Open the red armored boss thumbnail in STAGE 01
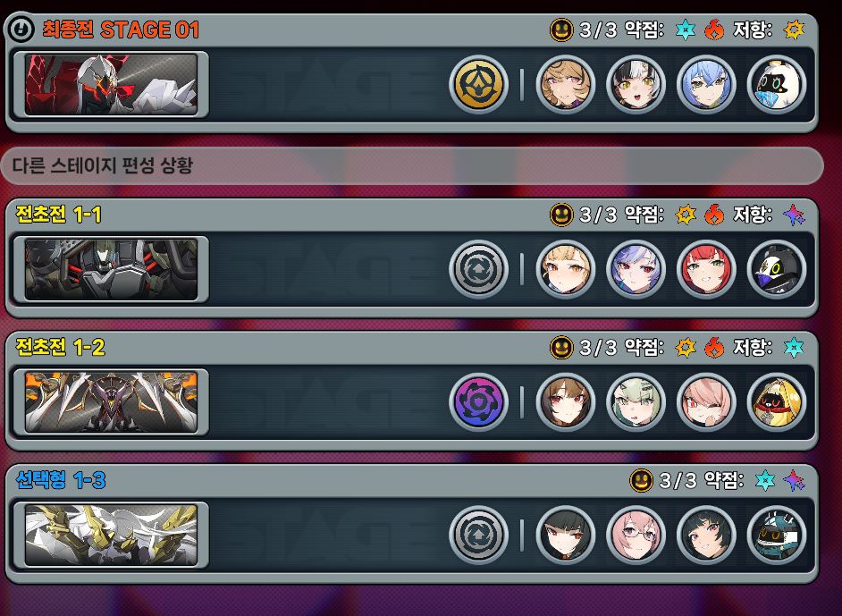Screen dimensions: 842x616 click(x=111, y=84)
